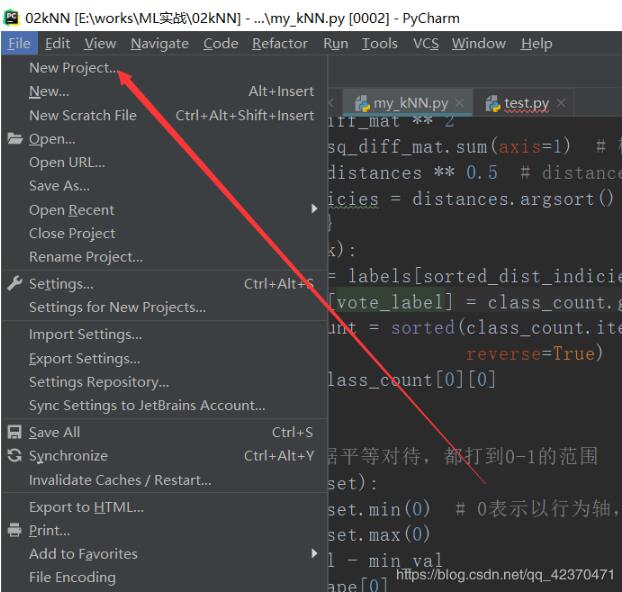Select Export Settings...
This screenshot has width=622, height=592.
(x=164, y=358)
